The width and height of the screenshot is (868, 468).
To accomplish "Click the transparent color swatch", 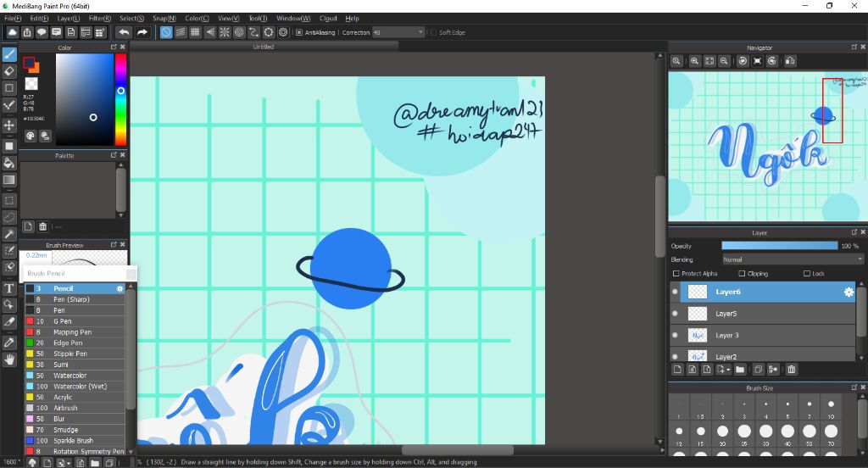I will [x=31, y=83].
